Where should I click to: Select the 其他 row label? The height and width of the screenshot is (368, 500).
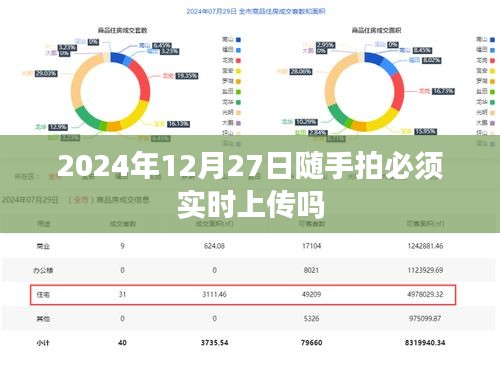[43, 319]
